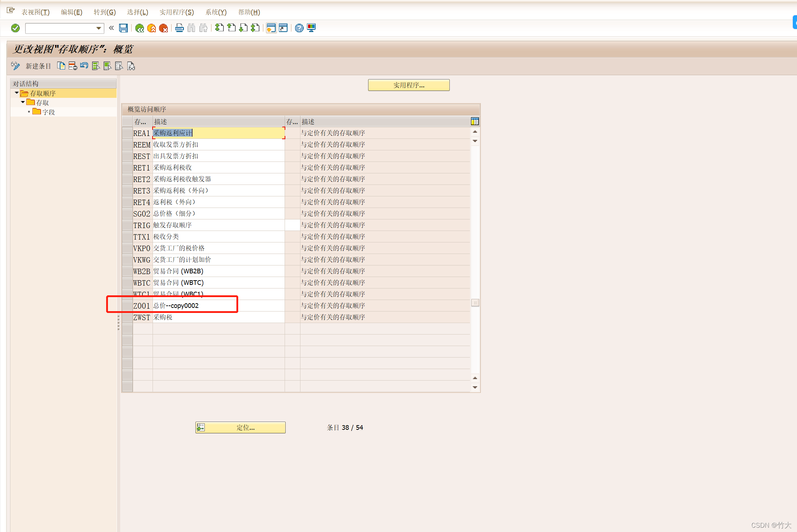This screenshot has width=797, height=532.
Task: Collapse the 存取顺序 tree node
Action: pyautogui.click(x=17, y=93)
